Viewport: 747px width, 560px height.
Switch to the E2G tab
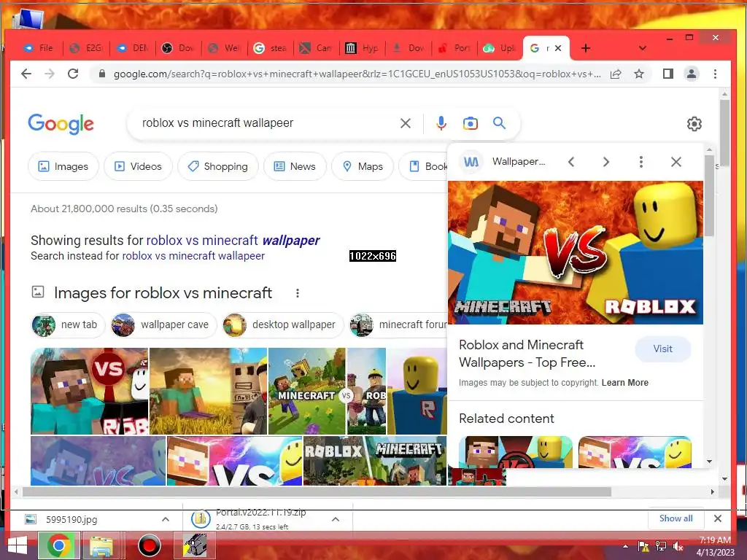86,48
